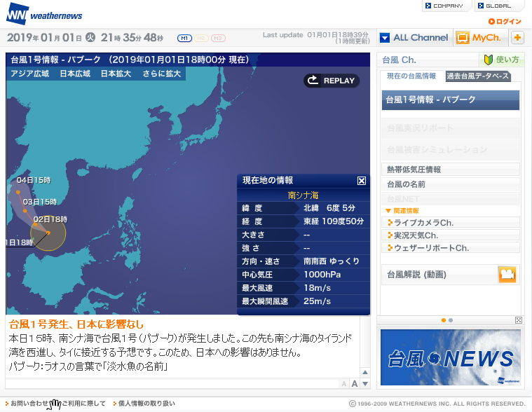The height and width of the screenshot is (412, 532).
Task: Close the 現在地の情報 info panel
Action: 362,181
